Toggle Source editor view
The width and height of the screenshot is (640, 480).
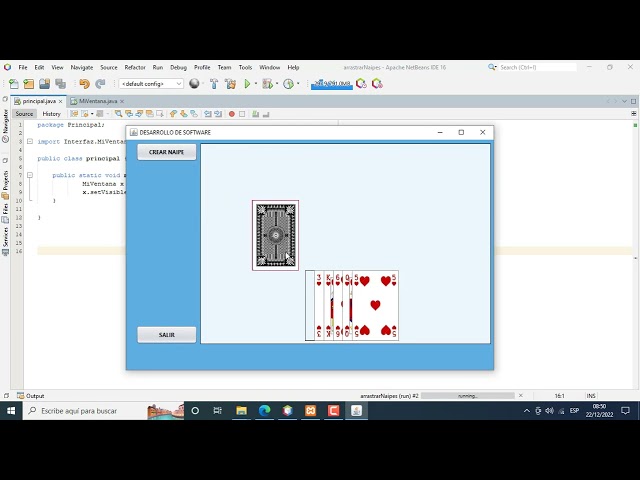point(24,114)
